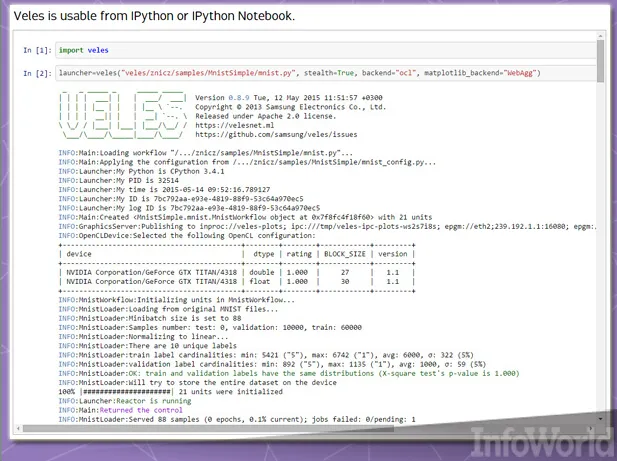This screenshot has width=617, height=461.
Task: Click the 'rating' table column header
Action: click(x=299, y=254)
